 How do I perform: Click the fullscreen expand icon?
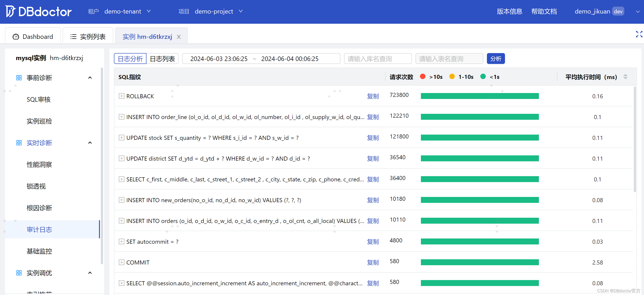point(639,34)
